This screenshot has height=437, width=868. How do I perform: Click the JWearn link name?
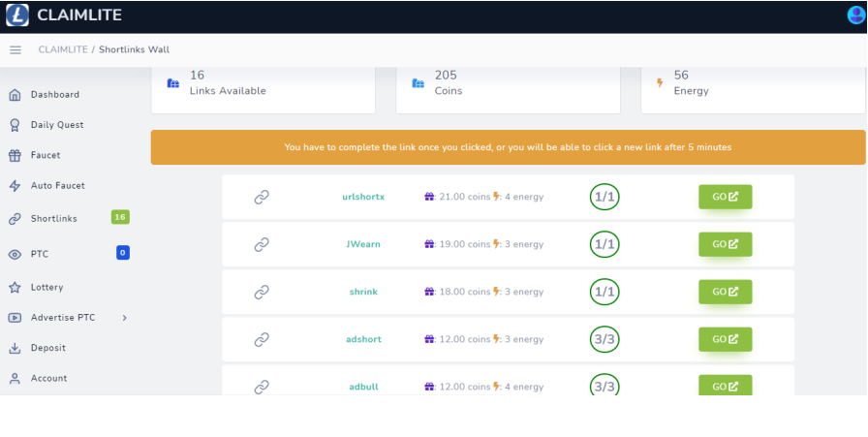363,245
